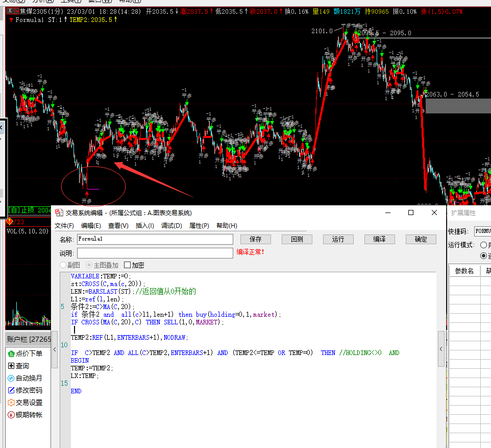Click the st:CROSS(C,ma(c,20)) code line
491x448 pixels.
(108, 284)
